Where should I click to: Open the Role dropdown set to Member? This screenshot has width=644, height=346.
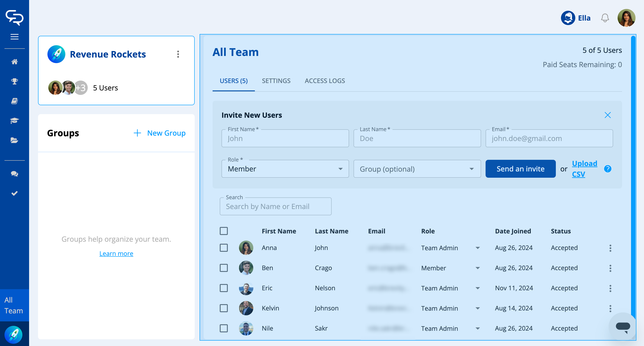pyautogui.click(x=285, y=169)
